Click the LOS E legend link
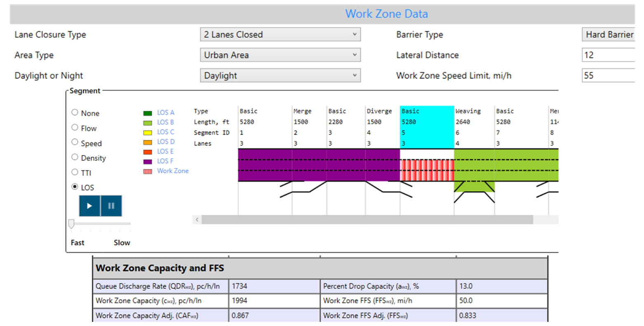 tap(165, 151)
